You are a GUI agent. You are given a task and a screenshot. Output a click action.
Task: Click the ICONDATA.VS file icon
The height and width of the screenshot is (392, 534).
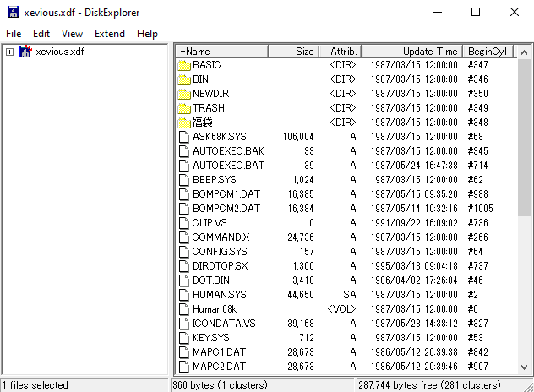click(x=184, y=324)
